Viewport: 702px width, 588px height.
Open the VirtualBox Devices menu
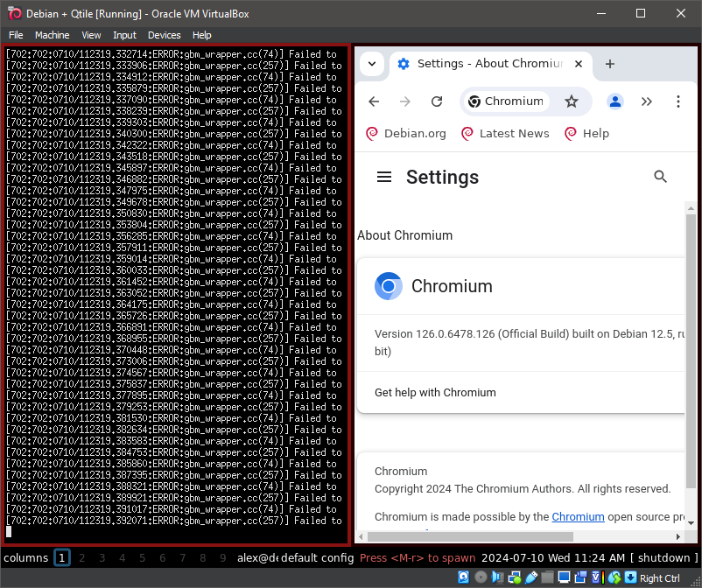(164, 35)
